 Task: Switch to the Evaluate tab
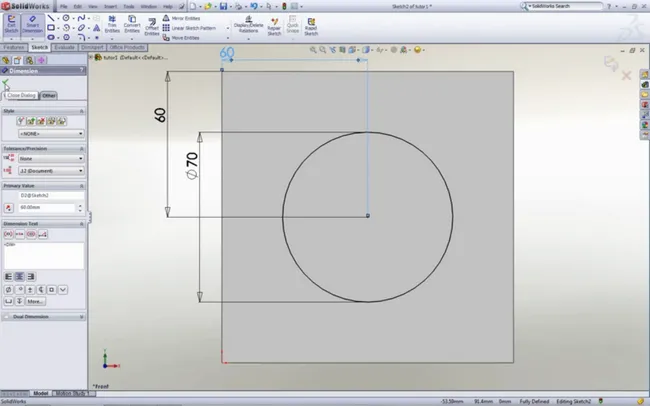(64, 48)
